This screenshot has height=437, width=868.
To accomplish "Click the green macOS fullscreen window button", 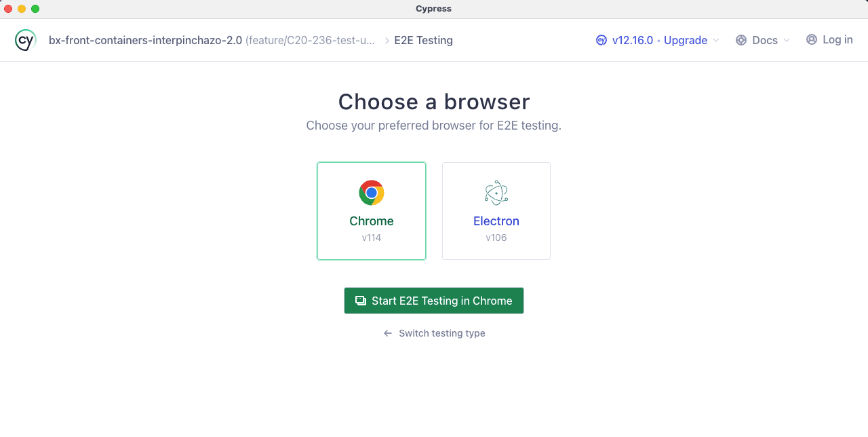I will point(35,9).
